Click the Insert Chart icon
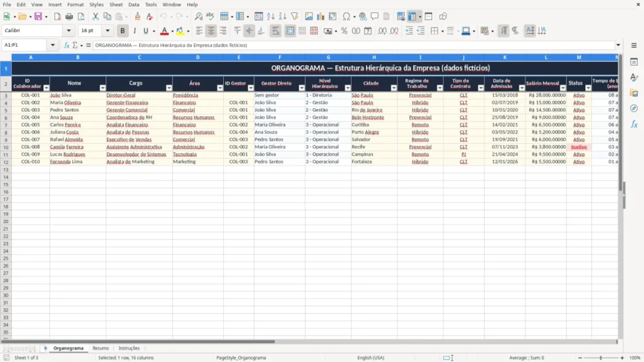This screenshot has height=362, width=644. pos(321,16)
